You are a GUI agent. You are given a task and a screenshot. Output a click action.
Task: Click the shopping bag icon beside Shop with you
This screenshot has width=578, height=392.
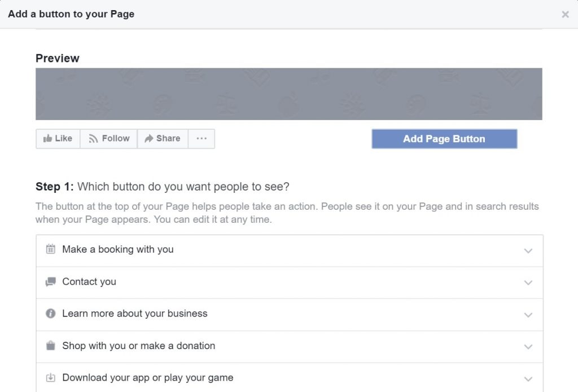[x=51, y=346]
